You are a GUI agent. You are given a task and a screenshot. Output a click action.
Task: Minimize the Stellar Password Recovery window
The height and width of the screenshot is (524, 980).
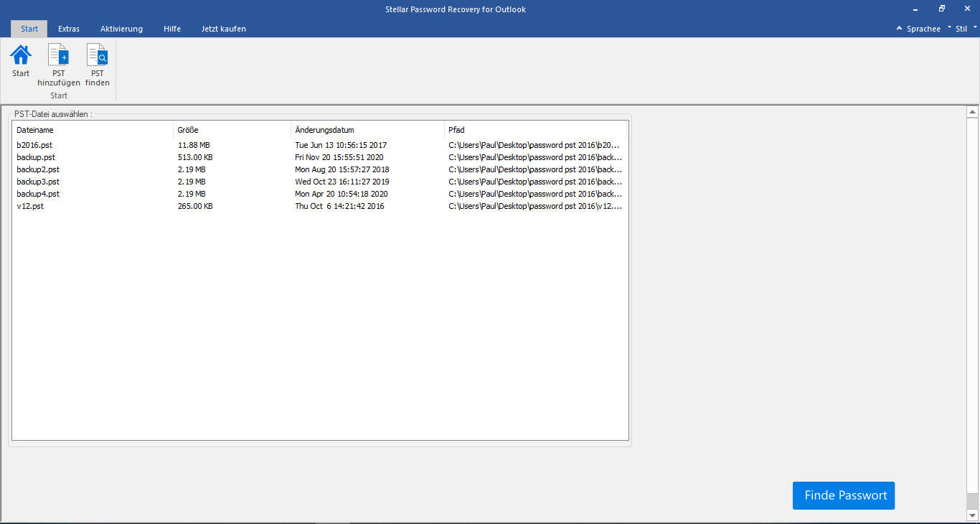click(916, 9)
